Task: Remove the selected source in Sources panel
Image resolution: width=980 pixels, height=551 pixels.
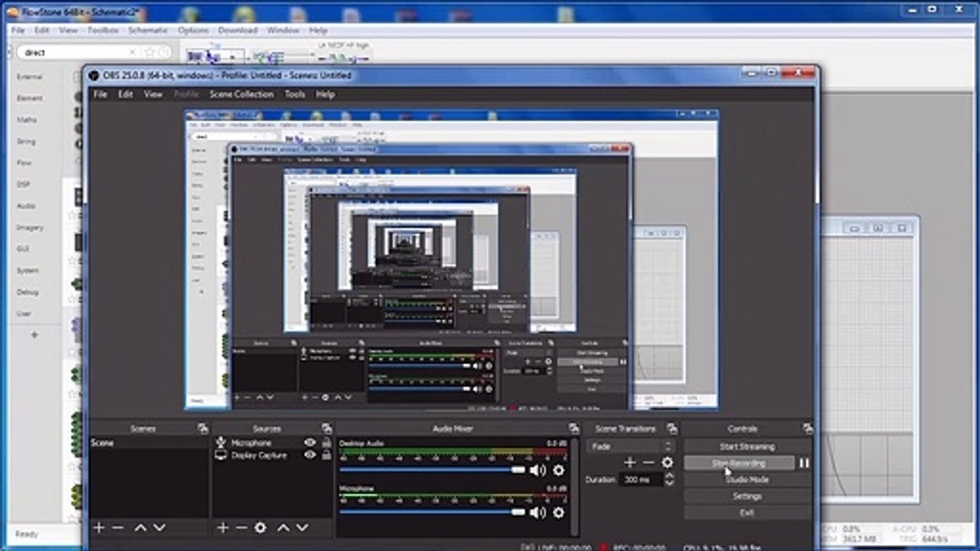Action: 241,527
